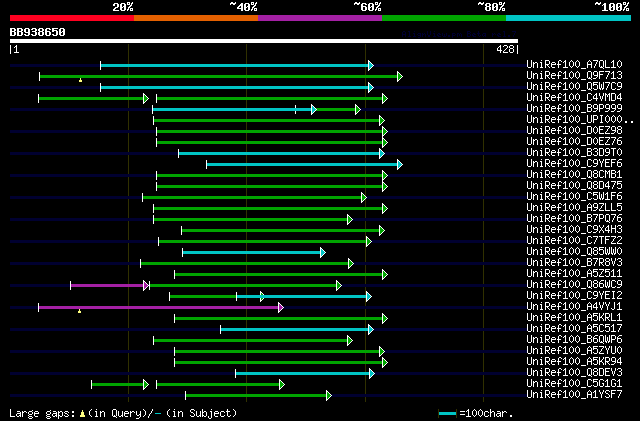The image size is (640, 421).
Task: Select the UniRef100_A5KRL1 hit label
Action: [574, 318]
